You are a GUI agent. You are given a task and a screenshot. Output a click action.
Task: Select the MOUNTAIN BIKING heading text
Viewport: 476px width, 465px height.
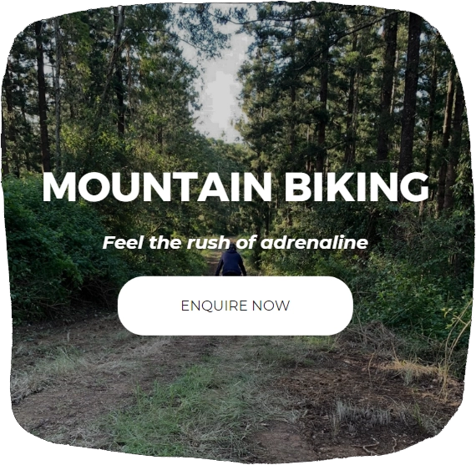[235, 187]
